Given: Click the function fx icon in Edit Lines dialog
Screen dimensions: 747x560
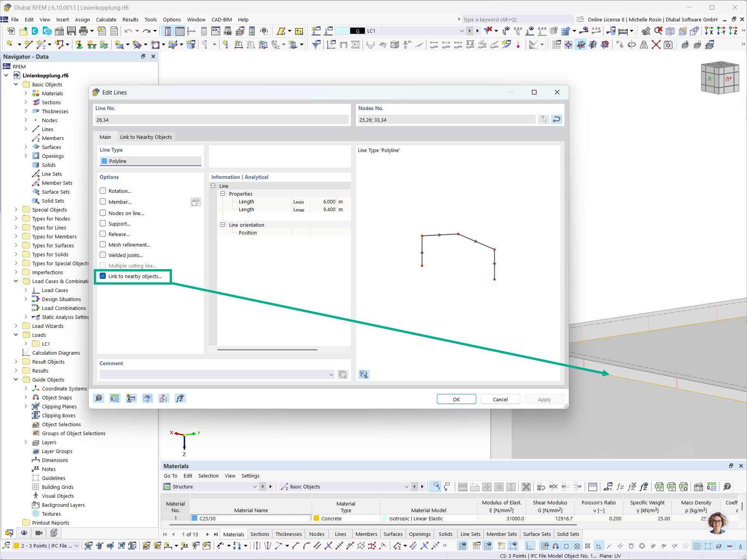Looking at the screenshot, I should click(180, 398).
